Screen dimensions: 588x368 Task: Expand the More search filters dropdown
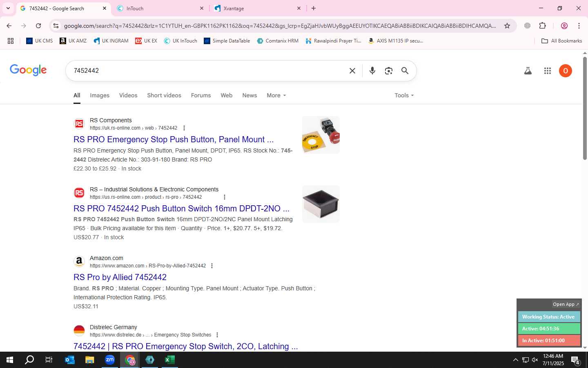(x=276, y=95)
